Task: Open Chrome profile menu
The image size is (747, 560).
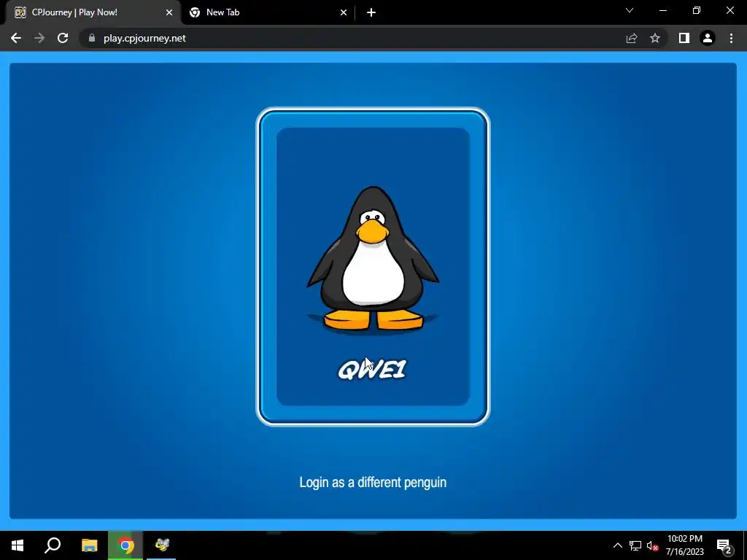Action: 708,38
